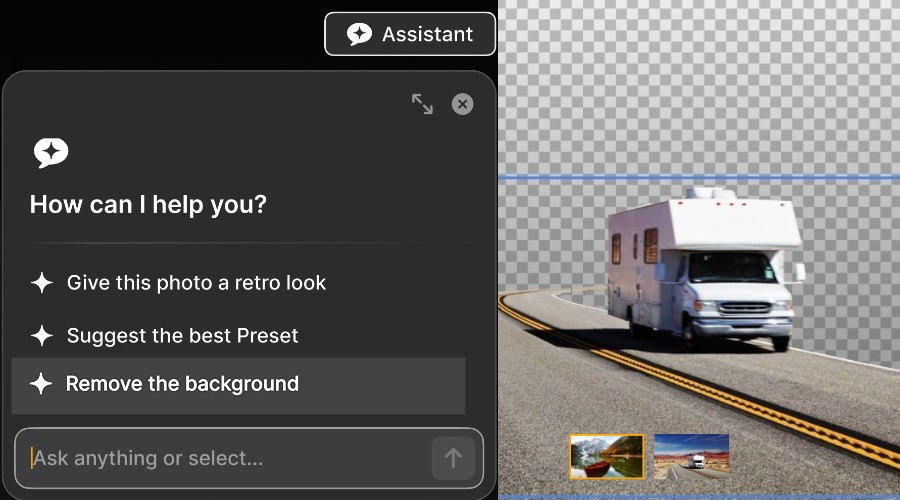Click the assistant sparkle chat bubble icon
Screen dimensions: 900x500
(51, 153)
